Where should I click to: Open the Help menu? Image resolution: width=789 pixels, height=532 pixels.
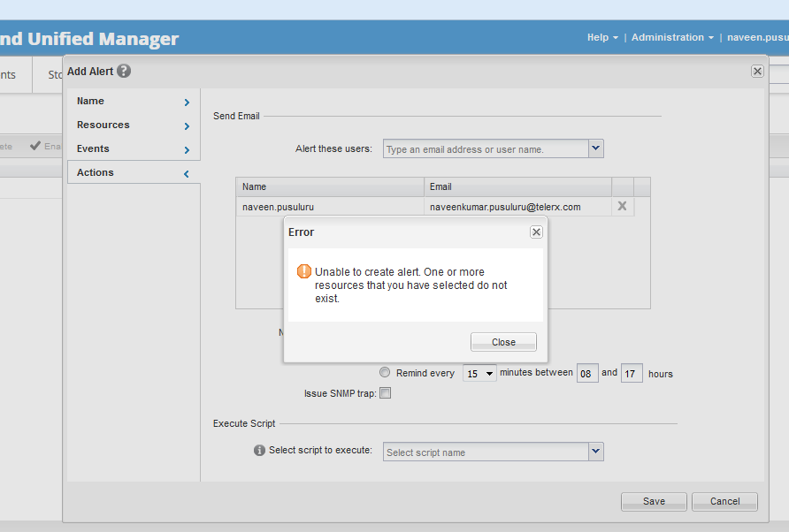[602, 37]
